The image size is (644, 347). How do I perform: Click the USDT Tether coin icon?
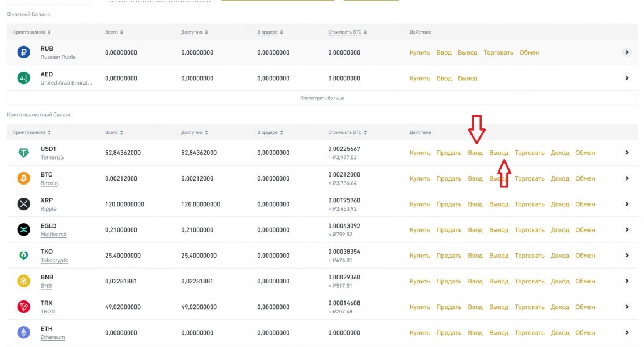[x=23, y=153]
